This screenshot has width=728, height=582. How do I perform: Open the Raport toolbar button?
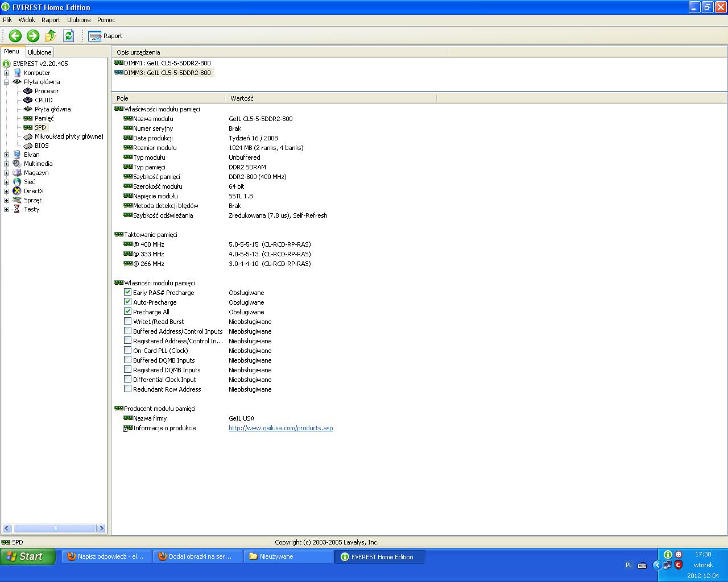(105, 36)
